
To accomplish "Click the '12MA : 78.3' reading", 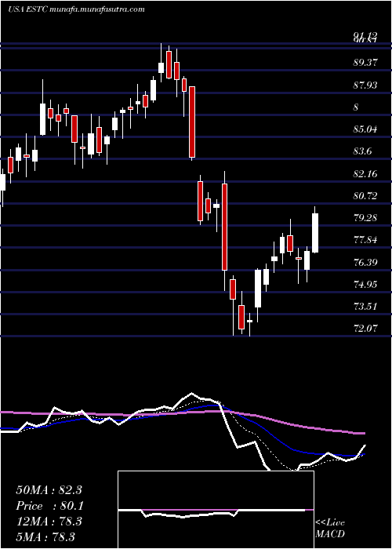I will tap(49, 521).
